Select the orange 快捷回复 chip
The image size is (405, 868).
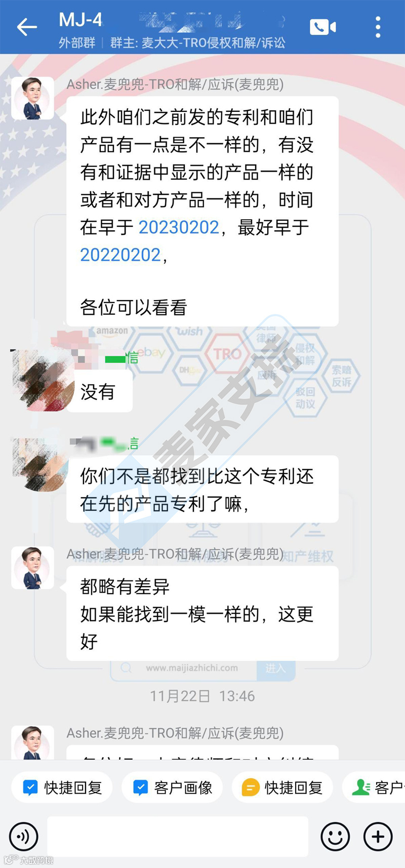click(x=282, y=788)
